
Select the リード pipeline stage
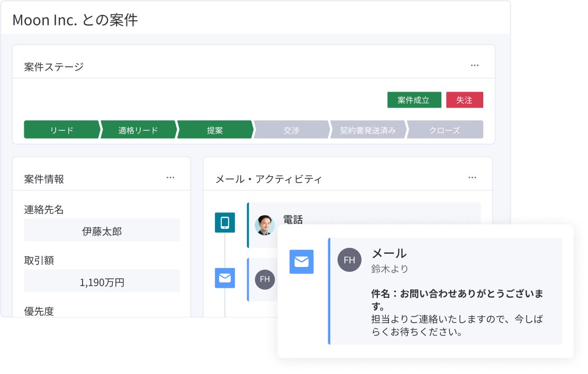[62, 130]
